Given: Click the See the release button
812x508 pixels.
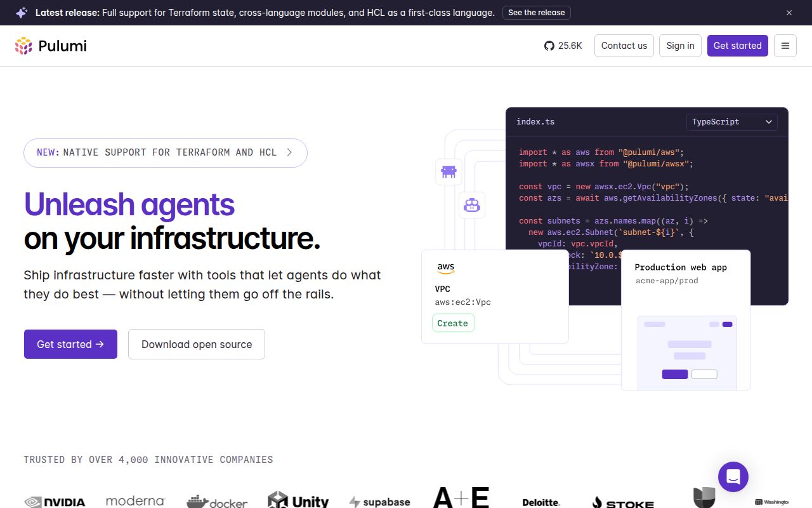Looking at the screenshot, I should pos(537,13).
